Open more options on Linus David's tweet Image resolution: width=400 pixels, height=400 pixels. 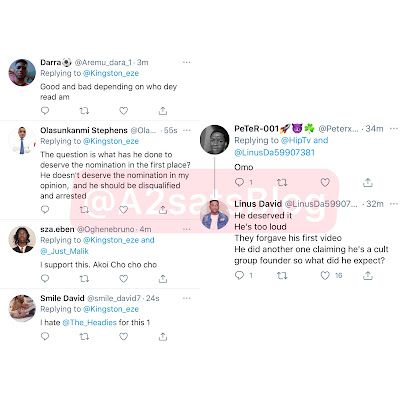point(394,204)
